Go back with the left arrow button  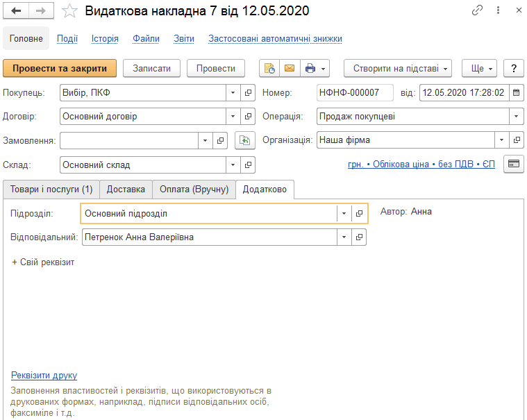pyautogui.click(x=16, y=10)
